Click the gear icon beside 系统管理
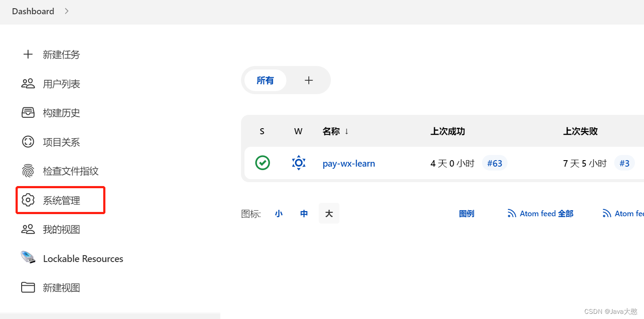The height and width of the screenshot is (319, 644). pos(28,200)
